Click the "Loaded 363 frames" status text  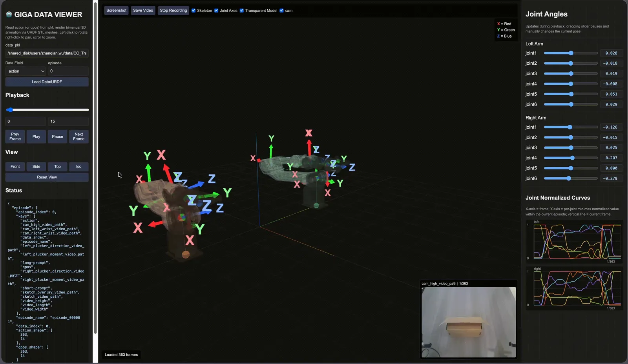pos(121,355)
